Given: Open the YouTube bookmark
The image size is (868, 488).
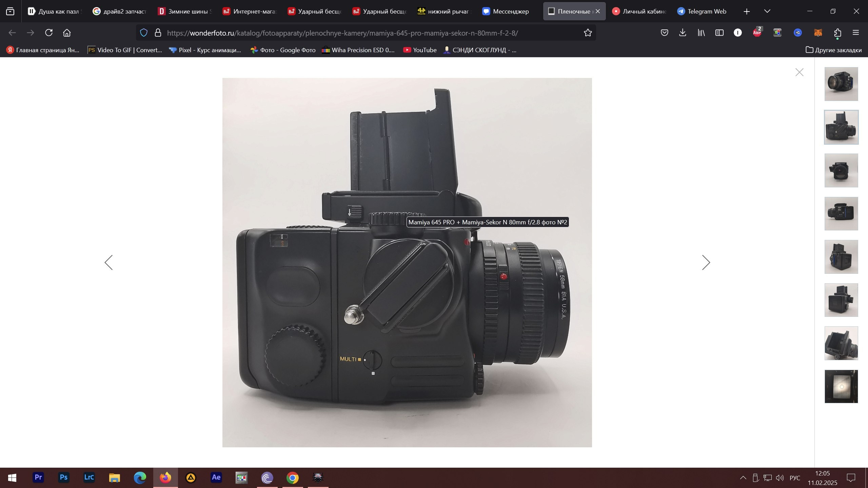Looking at the screenshot, I should pos(420,50).
